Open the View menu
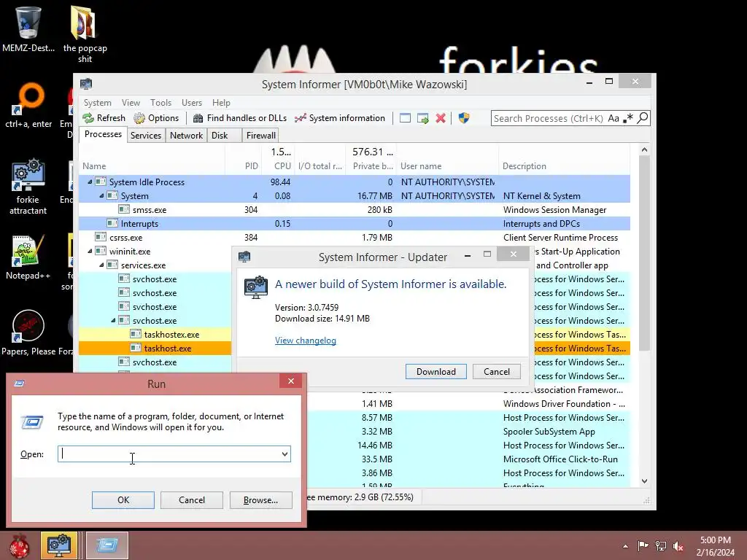 131,103
